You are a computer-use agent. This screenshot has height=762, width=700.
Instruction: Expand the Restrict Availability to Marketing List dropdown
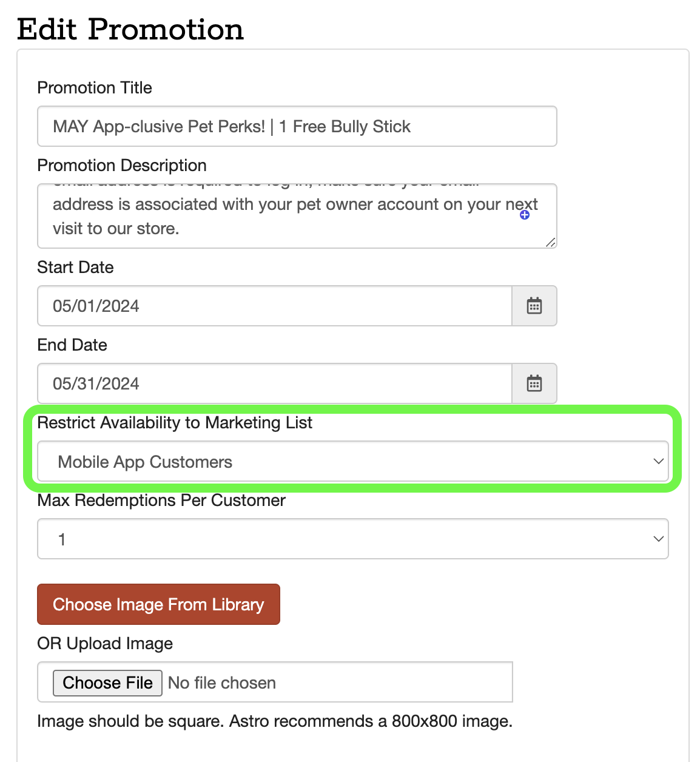tap(352, 462)
